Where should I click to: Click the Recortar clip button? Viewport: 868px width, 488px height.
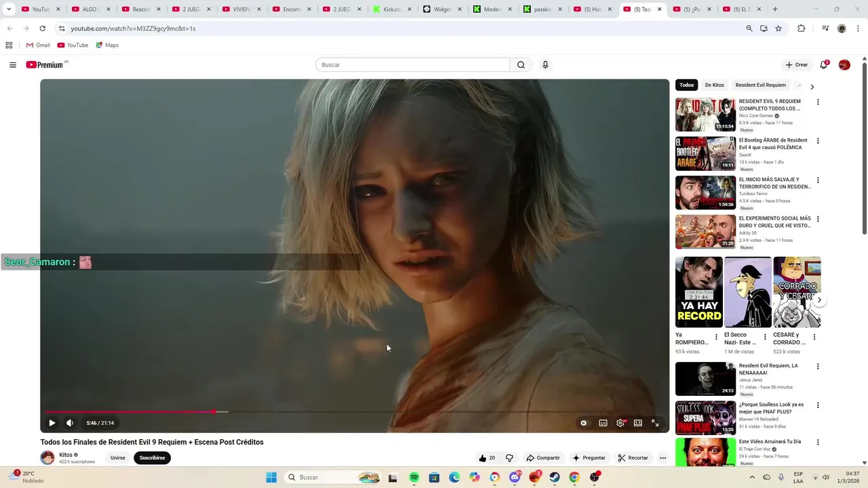point(633,458)
